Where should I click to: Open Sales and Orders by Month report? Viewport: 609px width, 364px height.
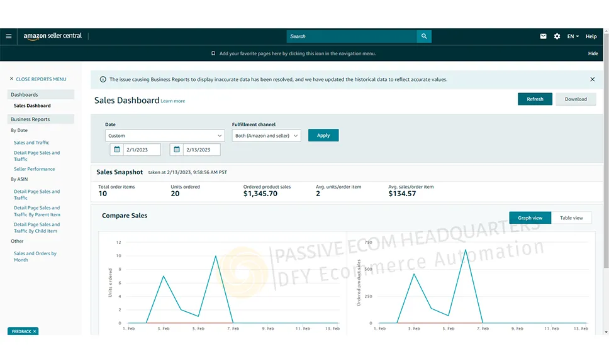point(35,256)
